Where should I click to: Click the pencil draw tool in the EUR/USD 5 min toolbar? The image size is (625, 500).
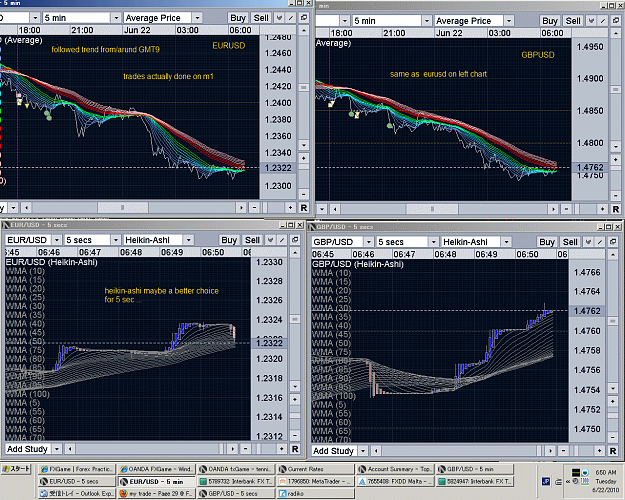tap(291, 18)
